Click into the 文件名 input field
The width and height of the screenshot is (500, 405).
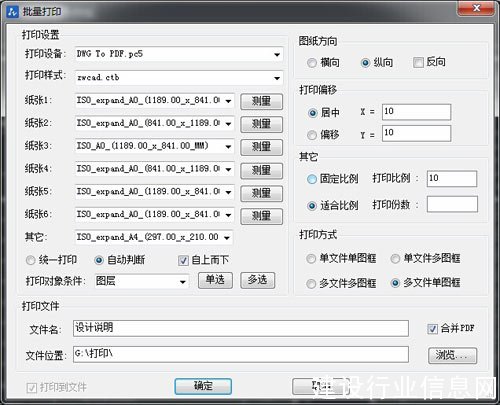coord(241,328)
